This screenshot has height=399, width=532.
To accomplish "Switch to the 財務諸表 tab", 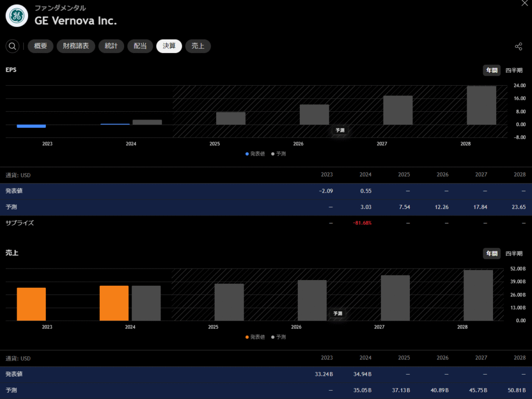I will coord(76,46).
